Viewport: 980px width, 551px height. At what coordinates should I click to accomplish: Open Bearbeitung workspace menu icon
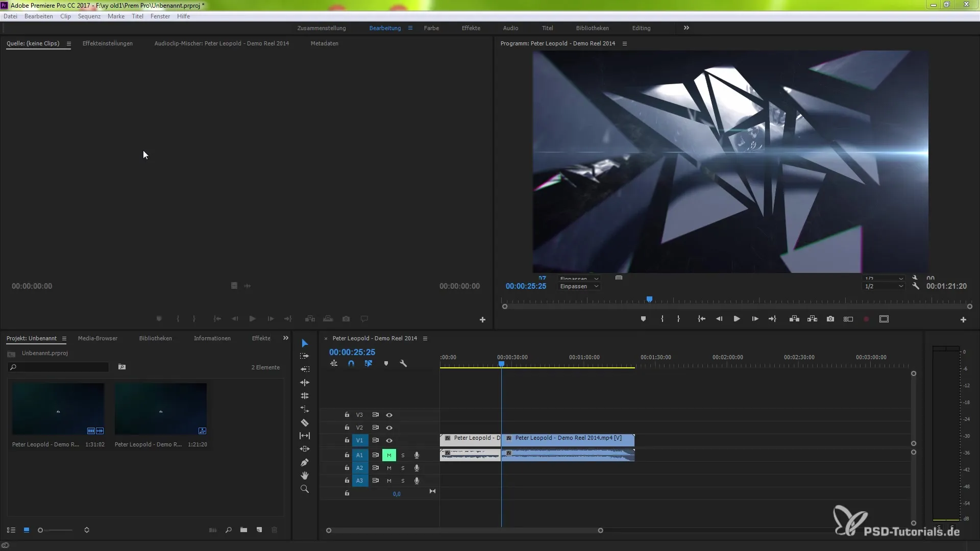click(410, 28)
